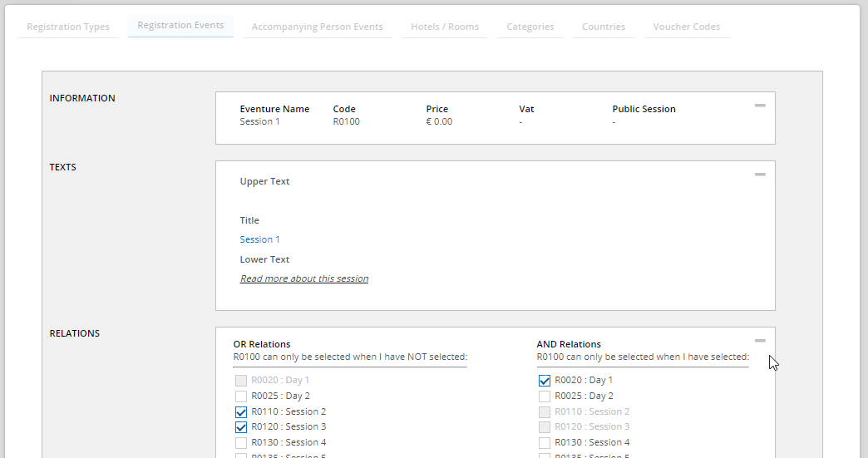Screen dimensions: 868x458
Task: Check R0130 Session 4 in OR Relations
Action: click(x=241, y=443)
